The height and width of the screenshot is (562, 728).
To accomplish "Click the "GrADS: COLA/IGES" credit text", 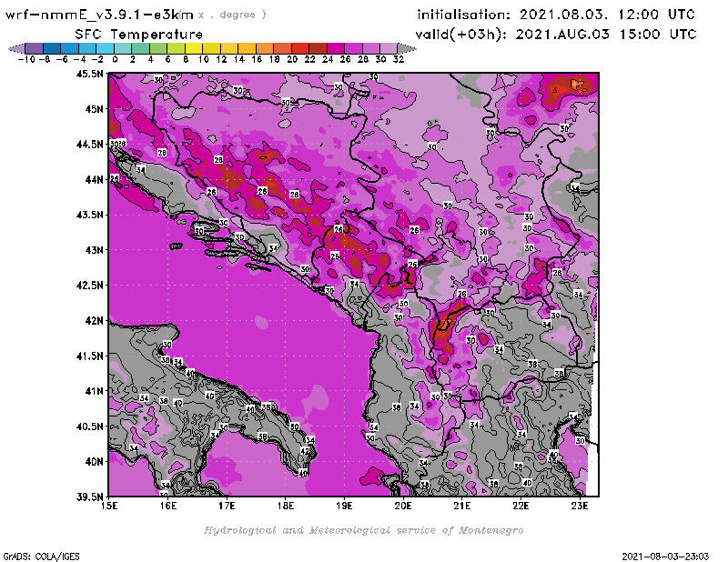I will pyautogui.click(x=42, y=557).
